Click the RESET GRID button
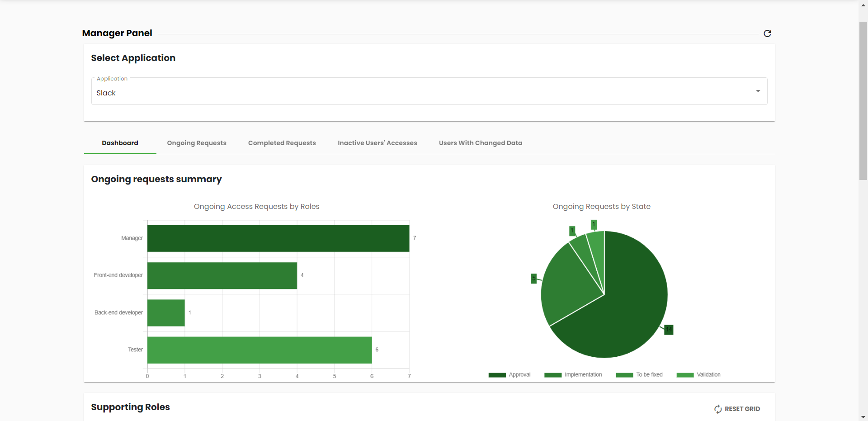Image resolution: width=868 pixels, height=421 pixels. pos(737,409)
